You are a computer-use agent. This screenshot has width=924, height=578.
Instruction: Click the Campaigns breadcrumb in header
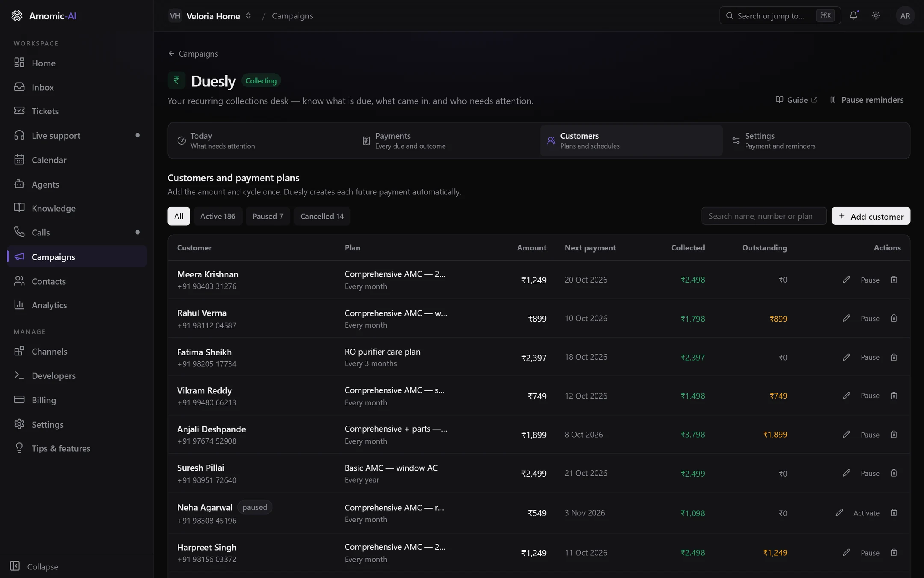pos(293,16)
